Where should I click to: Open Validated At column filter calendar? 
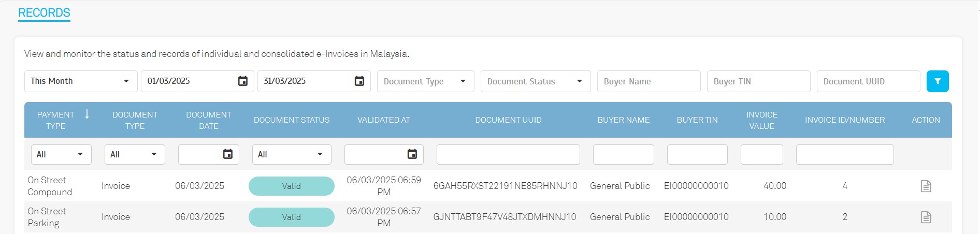pos(412,154)
